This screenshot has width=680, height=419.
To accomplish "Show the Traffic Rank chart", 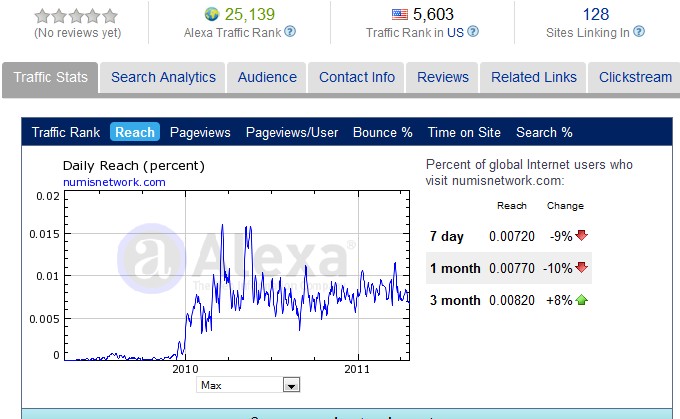I will 66,132.
